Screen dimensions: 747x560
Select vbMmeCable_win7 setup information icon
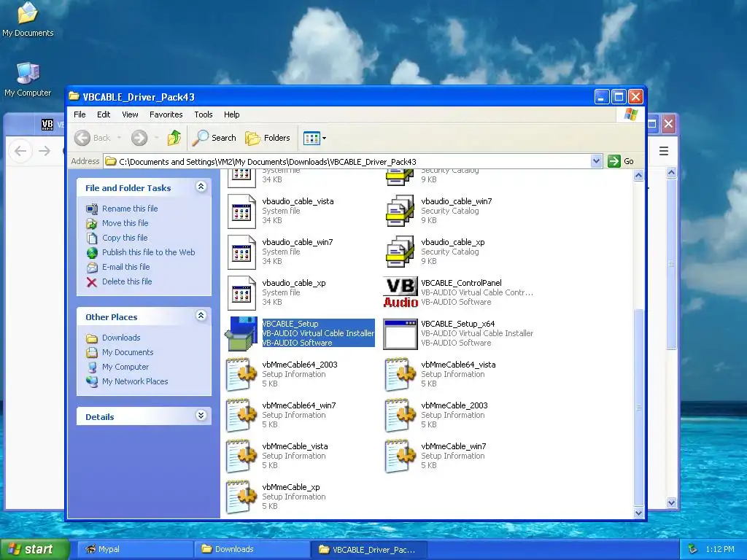coord(400,456)
